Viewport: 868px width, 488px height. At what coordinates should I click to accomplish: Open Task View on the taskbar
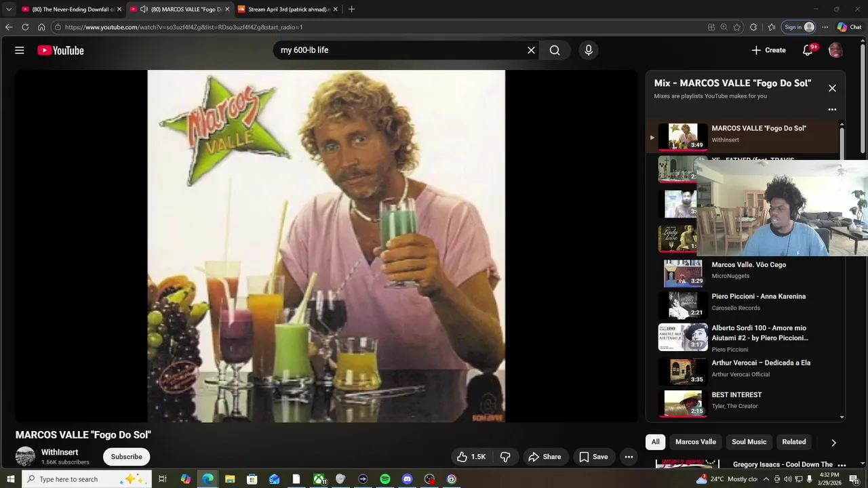point(163,479)
